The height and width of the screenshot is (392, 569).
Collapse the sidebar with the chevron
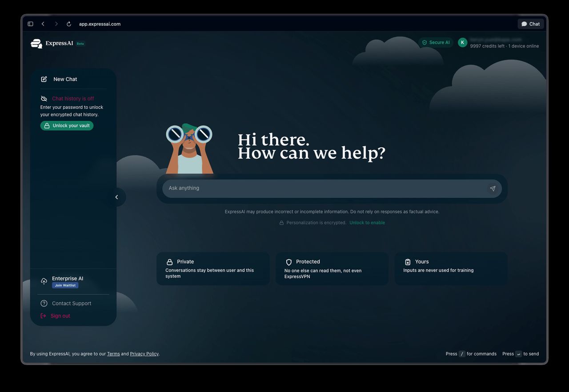117,197
